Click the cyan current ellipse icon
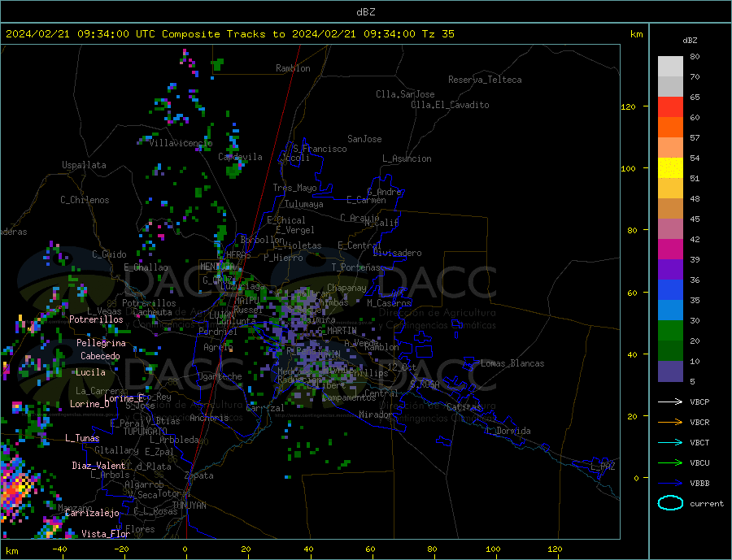The image size is (732, 560). tap(670, 503)
